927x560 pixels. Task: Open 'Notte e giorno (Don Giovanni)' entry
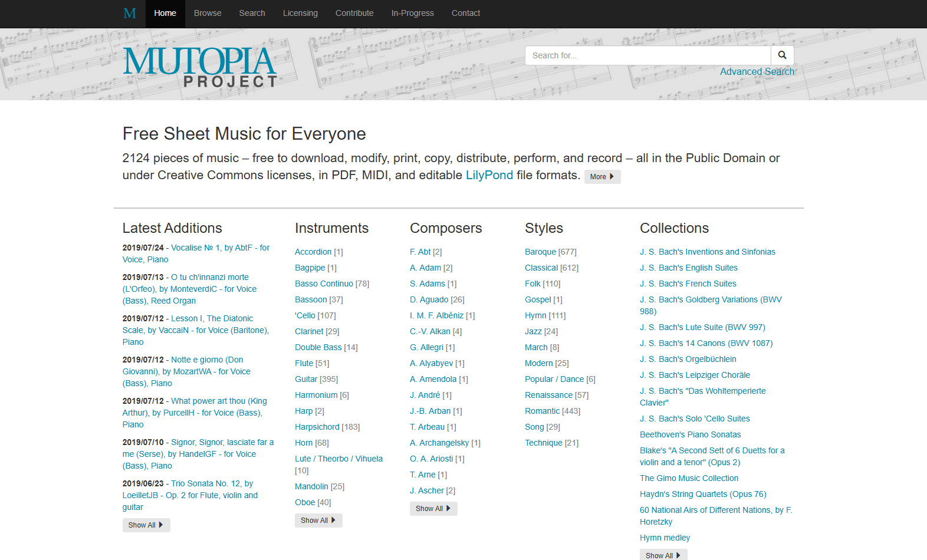point(186,371)
